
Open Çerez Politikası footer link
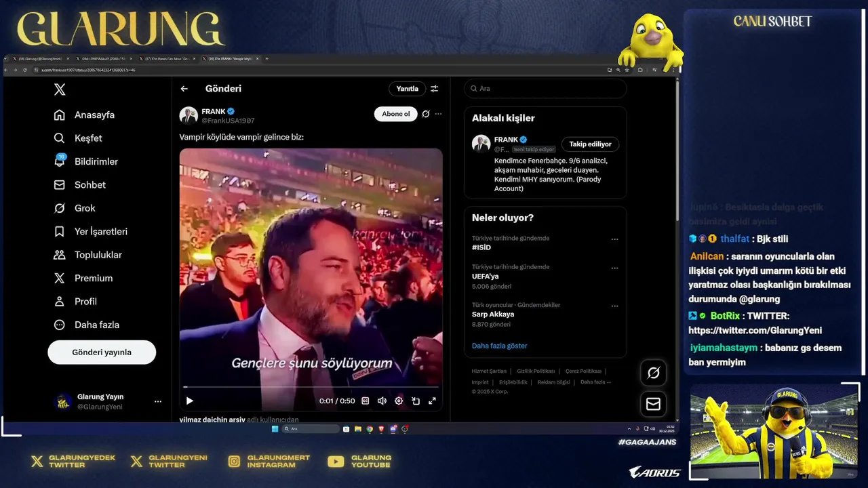583,371
